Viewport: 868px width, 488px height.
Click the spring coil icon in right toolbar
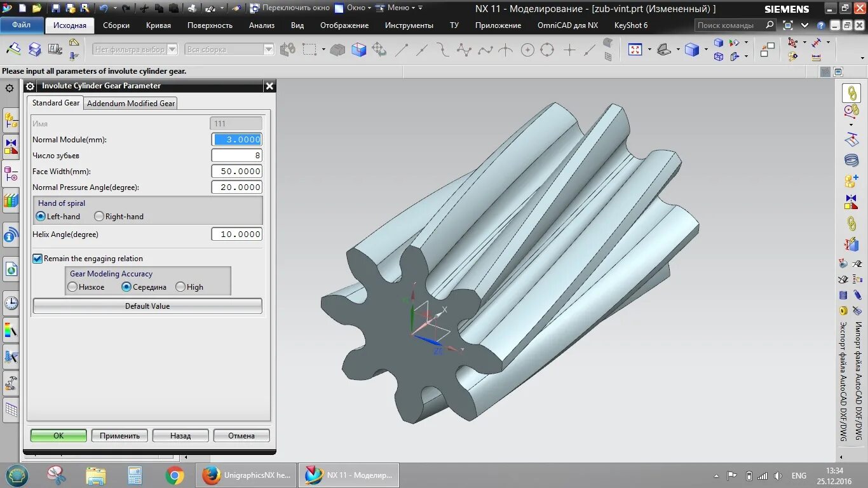coord(851,160)
